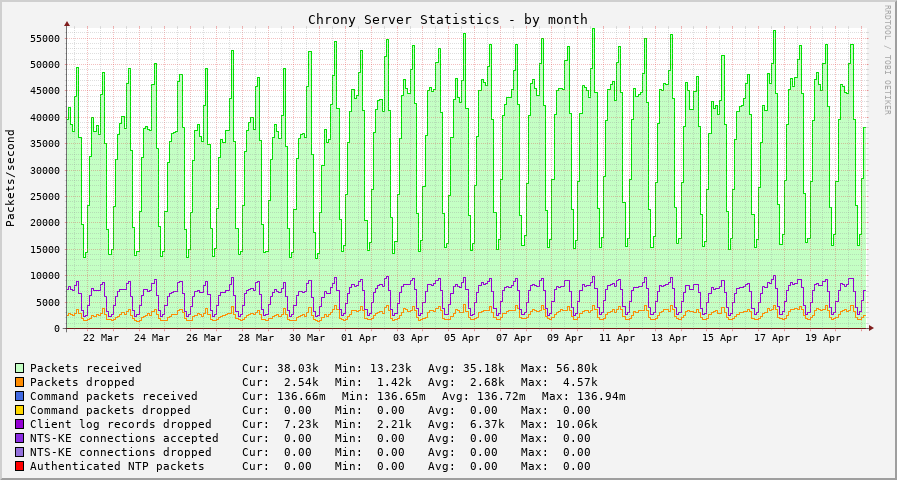Click the 10000 y-axis label
The image size is (897, 480).
45,276
